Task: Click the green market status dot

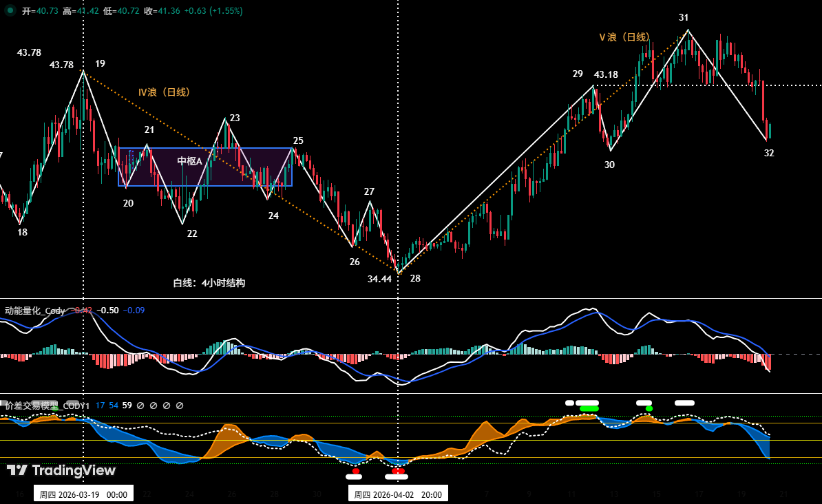Action: coord(10,10)
